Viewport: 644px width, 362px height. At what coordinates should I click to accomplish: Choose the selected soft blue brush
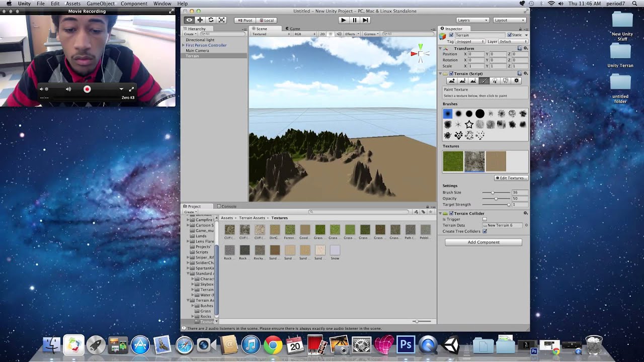[447, 114]
